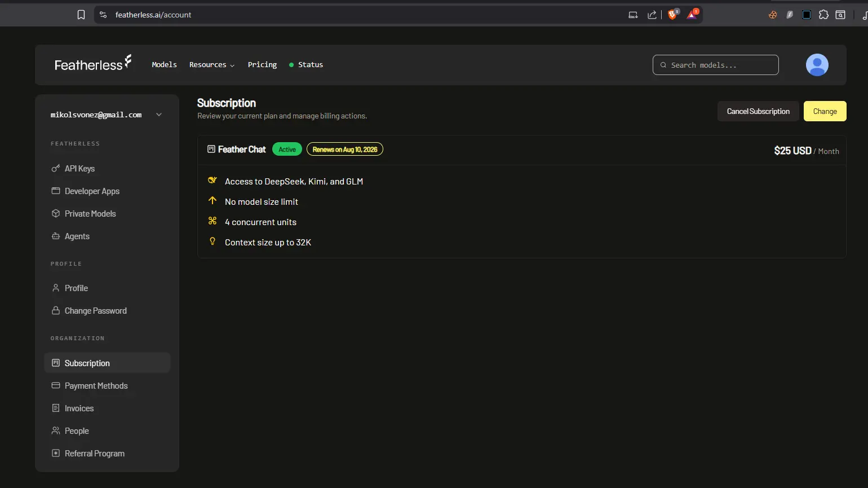868x488 pixels.
Task: Cancel the subscription
Action: point(758,111)
